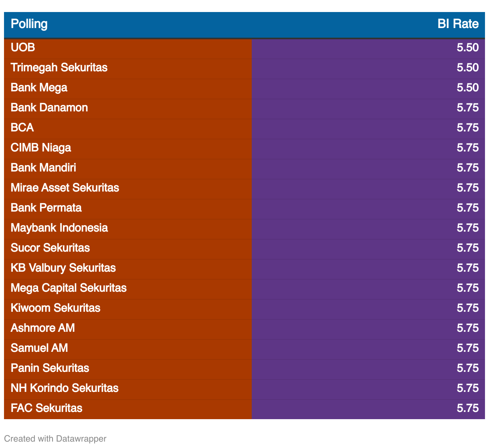The image size is (489, 448).
Task: Click Mega Capital Sekuritas row name
Action: 69,288
